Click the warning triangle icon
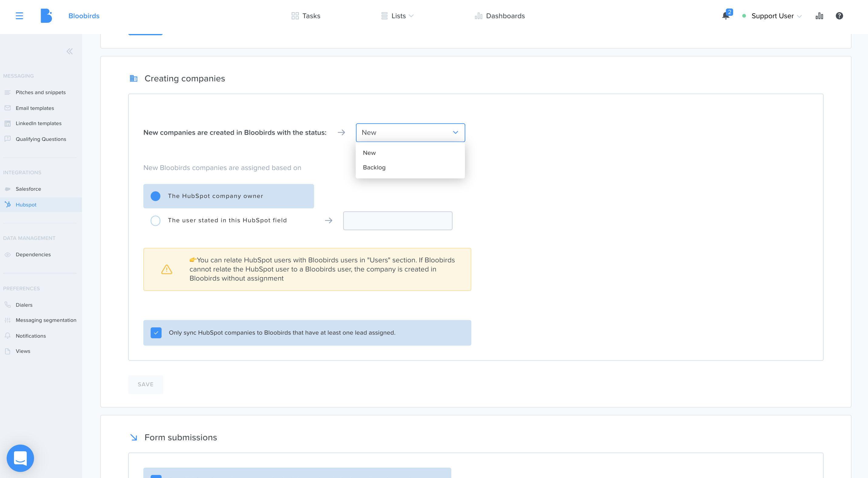The image size is (868, 478). (x=166, y=269)
